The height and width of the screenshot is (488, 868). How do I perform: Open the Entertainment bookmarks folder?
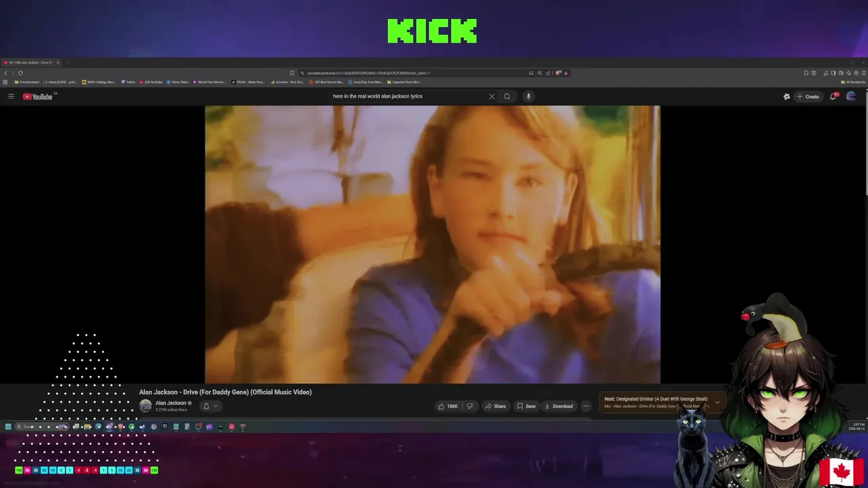(x=27, y=82)
